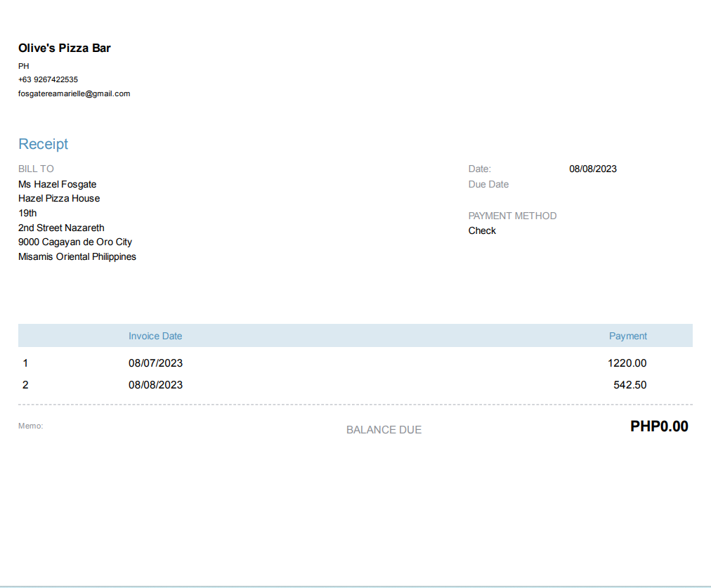Select the PH country code under business name
This screenshot has width=711, height=588.
(x=24, y=66)
